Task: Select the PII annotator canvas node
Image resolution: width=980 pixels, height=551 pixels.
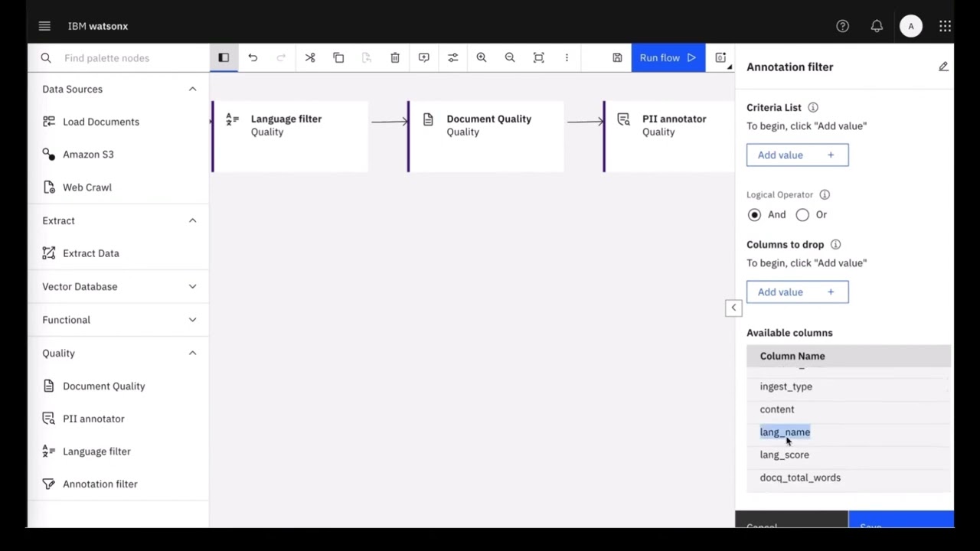Action: point(668,136)
